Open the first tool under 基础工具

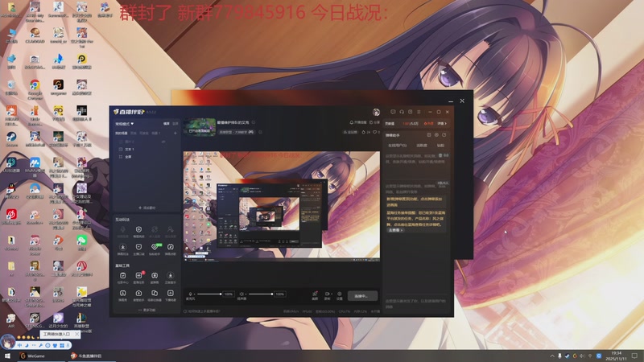(x=122, y=278)
